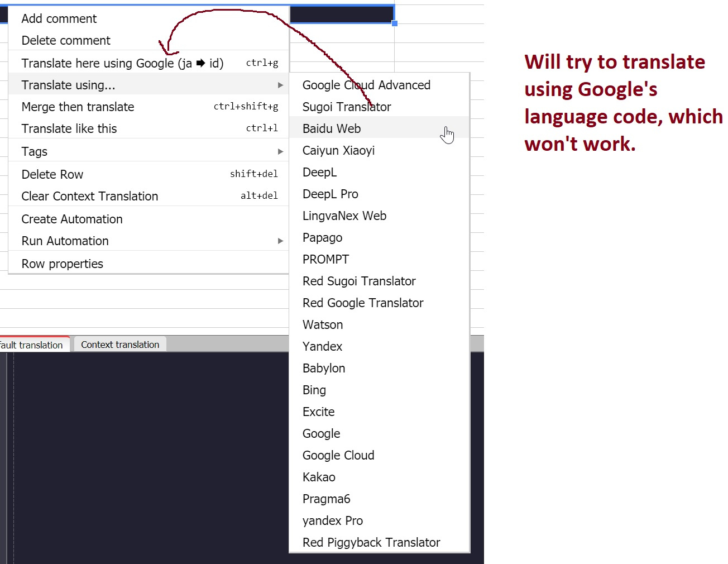The height and width of the screenshot is (564, 728).
Task: Select Baidu Web translator
Action: pos(380,128)
